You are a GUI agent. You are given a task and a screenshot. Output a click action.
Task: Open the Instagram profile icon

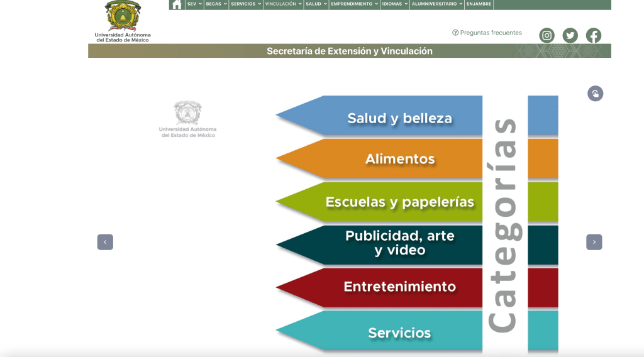[547, 35]
